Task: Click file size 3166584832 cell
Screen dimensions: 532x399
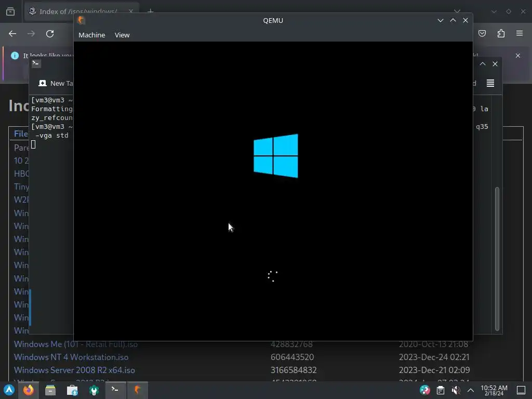Action: click(x=294, y=370)
